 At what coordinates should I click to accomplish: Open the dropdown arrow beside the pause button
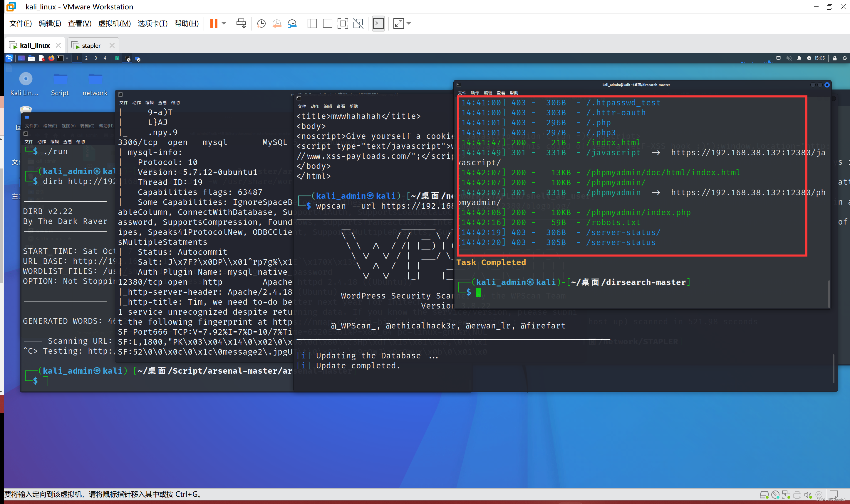click(x=223, y=23)
